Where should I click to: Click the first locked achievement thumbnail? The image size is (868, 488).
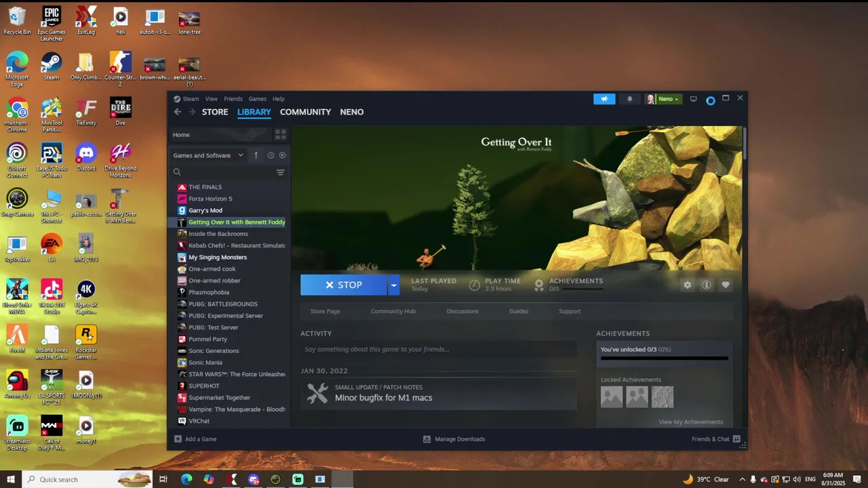(612, 397)
